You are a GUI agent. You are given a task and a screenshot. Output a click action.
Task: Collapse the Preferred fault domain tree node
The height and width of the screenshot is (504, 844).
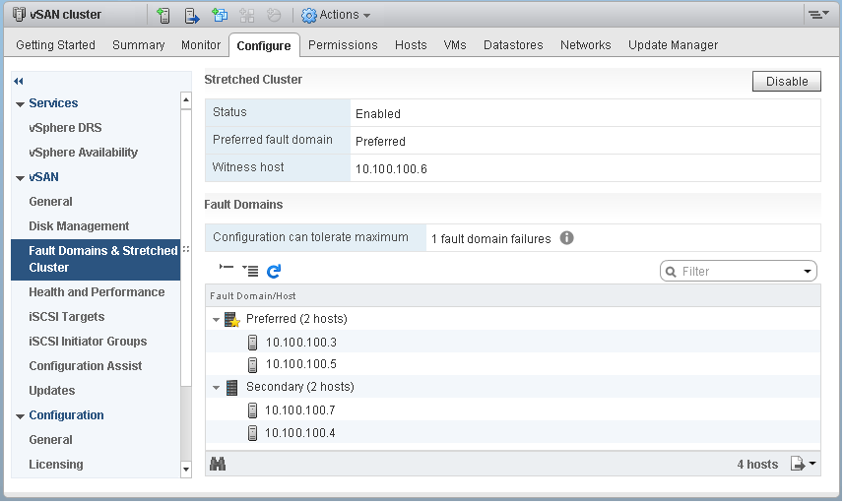(x=216, y=320)
